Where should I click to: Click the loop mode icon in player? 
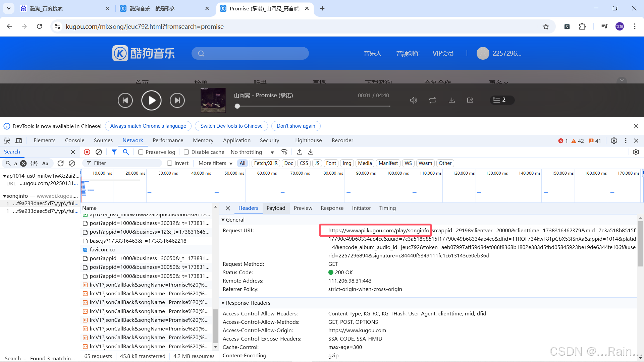[x=433, y=100]
